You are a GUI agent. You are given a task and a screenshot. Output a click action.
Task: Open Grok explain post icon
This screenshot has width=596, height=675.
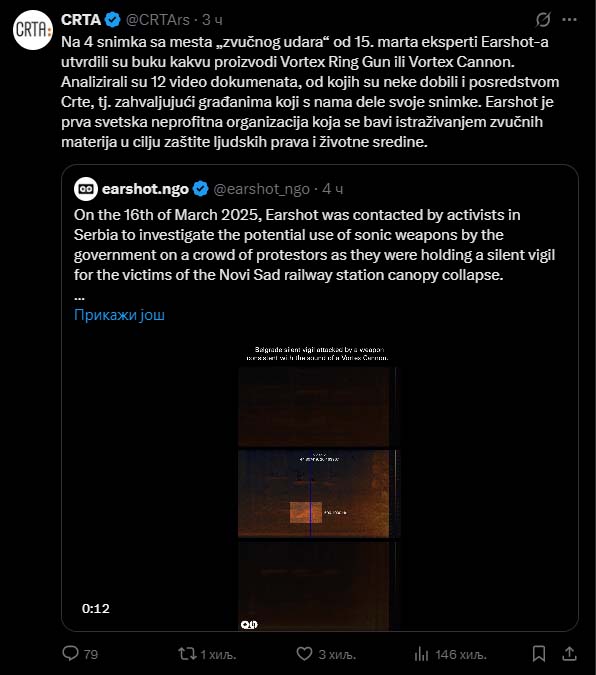pos(543,19)
